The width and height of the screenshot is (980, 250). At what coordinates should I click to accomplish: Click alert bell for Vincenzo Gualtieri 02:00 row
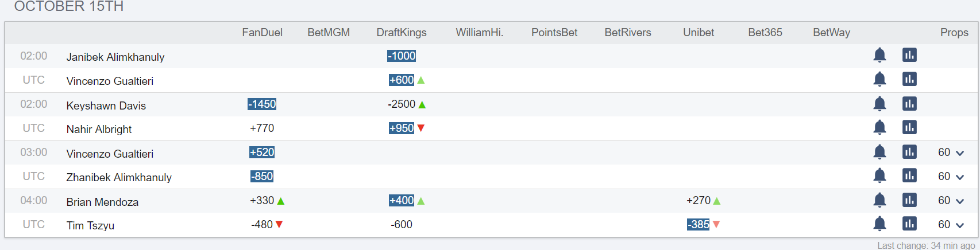click(x=879, y=79)
